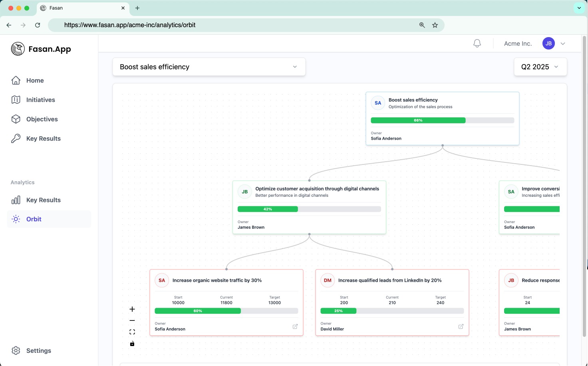Click the Home house icon

click(16, 80)
